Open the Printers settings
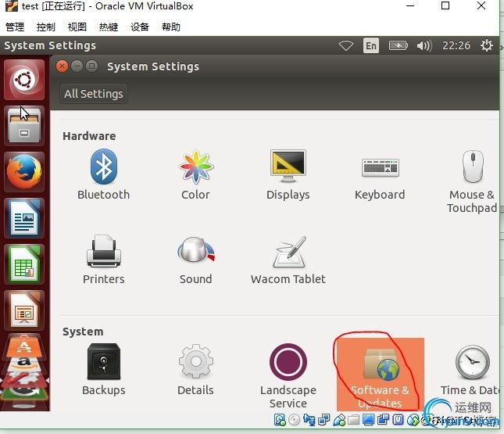 (103, 260)
